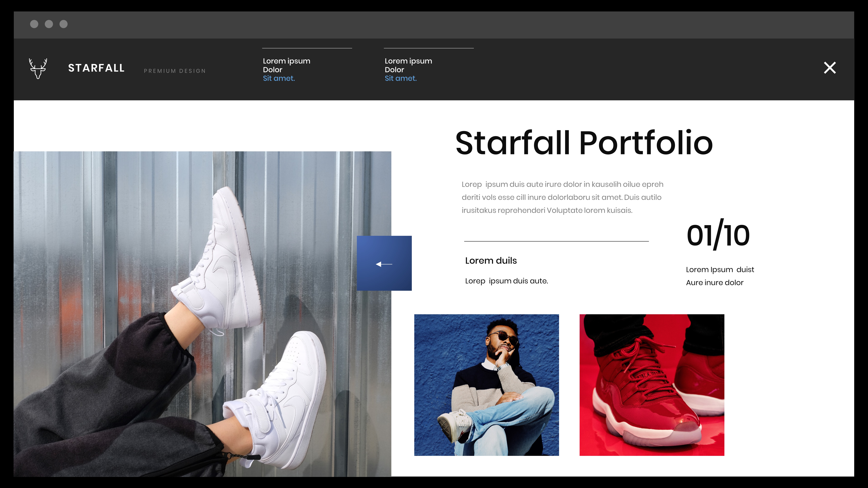Click the middle gray window dot
The width and height of the screenshot is (868, 488).
click(x=49, y=24)
